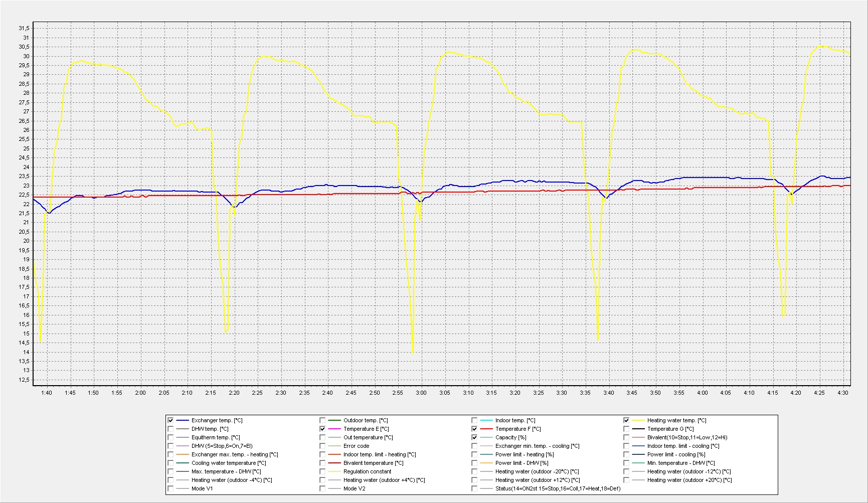Click the "1:40" time axis label
Image resolution: width=868 pixels, height=503 pixels.
(47, 393)
